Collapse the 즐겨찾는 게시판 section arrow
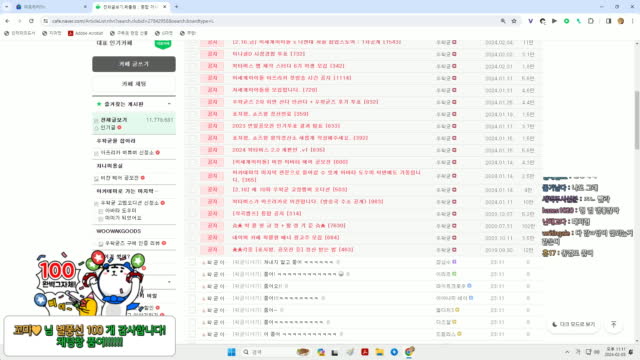This screenshot has height=360, width=640. (169, 104)
